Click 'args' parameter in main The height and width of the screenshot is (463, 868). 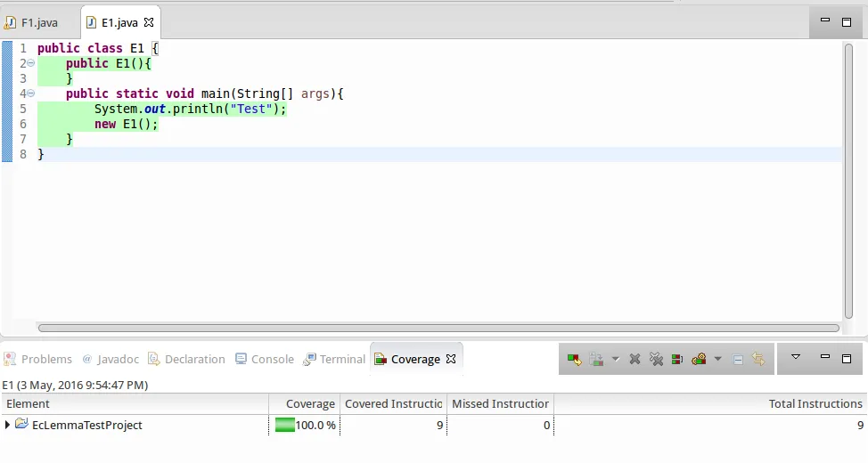click(x=315, y=94)
